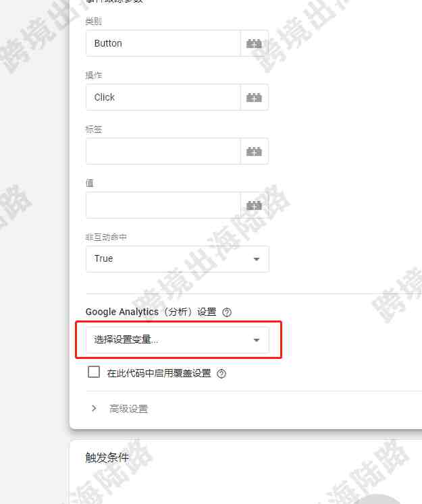Screen dimensions: 422x504
Task: Click into the empty 值 input field
Action: 163,205
